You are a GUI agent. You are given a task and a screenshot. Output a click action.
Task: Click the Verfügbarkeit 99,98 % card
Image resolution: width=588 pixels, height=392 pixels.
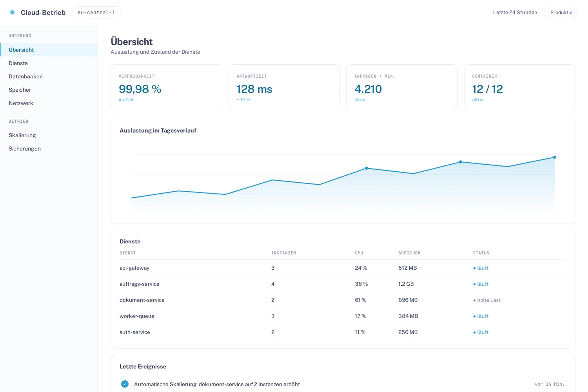(166, 87)
